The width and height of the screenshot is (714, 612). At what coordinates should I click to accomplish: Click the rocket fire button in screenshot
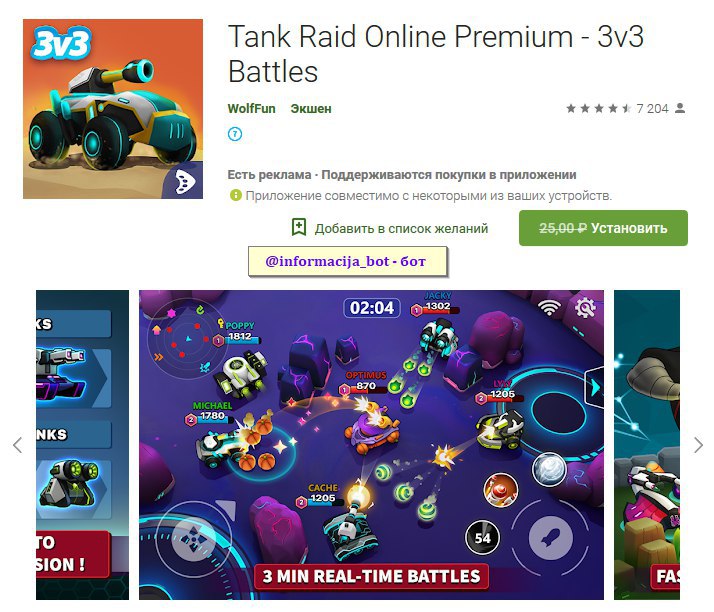pos(550,538)
